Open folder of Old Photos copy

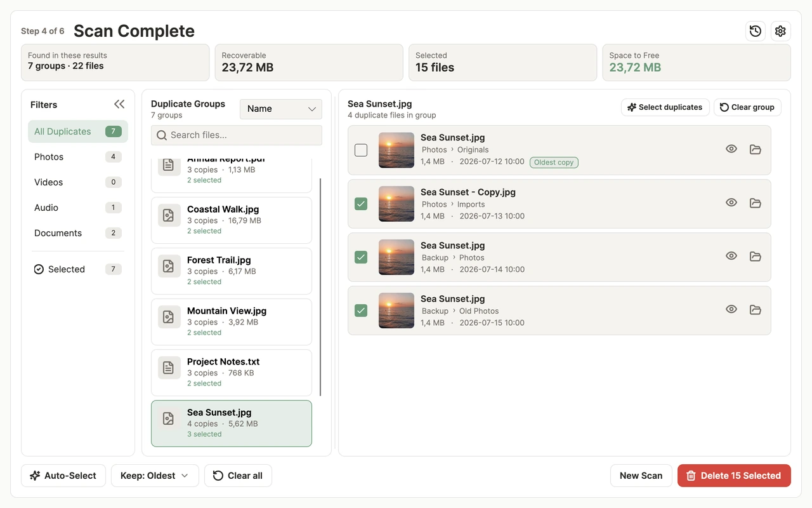tap(755, 309)
